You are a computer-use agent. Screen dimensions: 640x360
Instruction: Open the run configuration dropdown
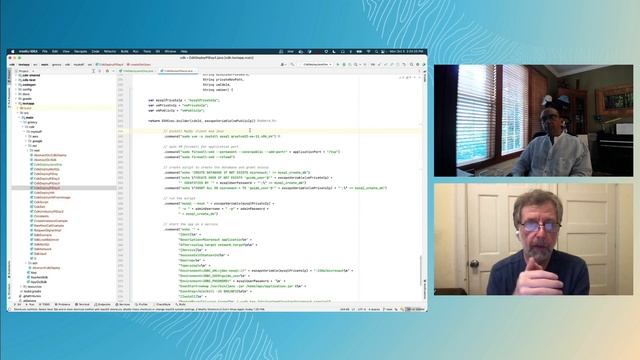click(x=317, y=64)
